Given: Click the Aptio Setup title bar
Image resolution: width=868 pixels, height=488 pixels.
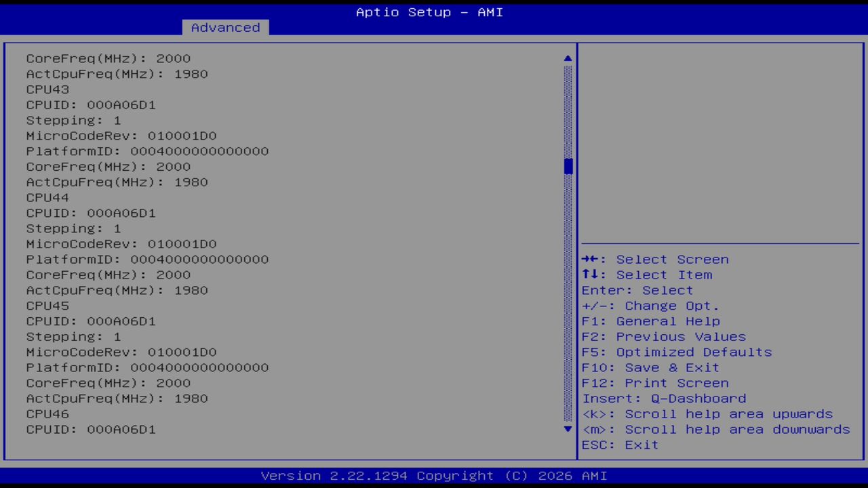Looking at the screenshot, I should coord(429,12).
